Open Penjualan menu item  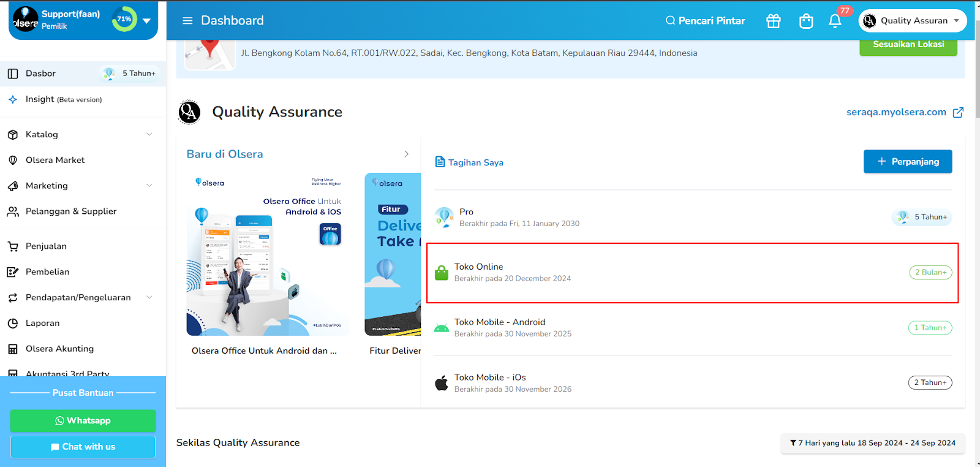[x=83, y=246]
